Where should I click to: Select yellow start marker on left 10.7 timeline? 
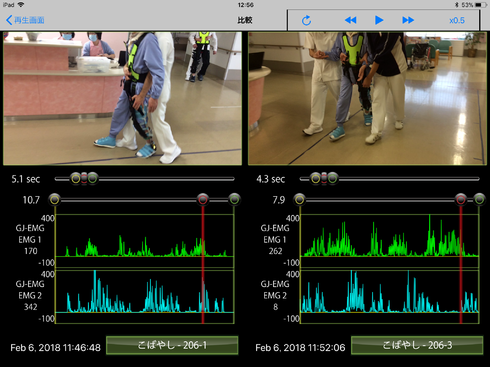pos(55,200)
